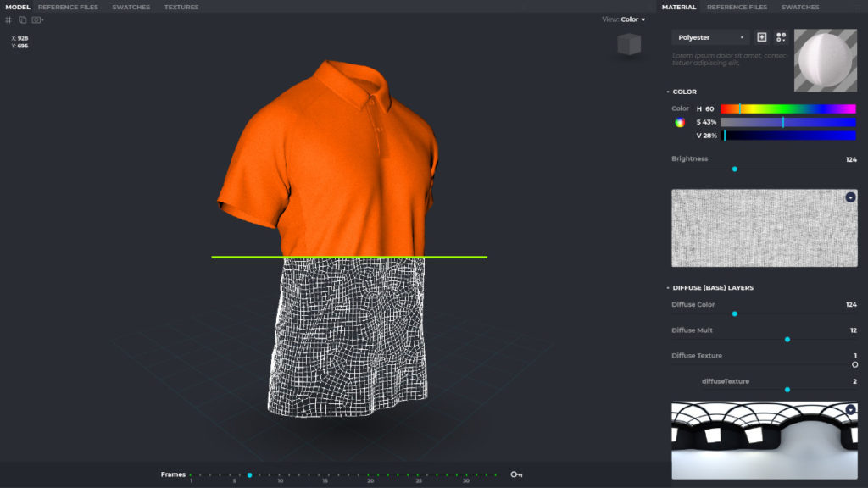Click the duplicate/copy icon in viewport toolbar
Image resolution: width=868 pixels, height=488 pixels.
pyautogui.click(x=23, y=19)
